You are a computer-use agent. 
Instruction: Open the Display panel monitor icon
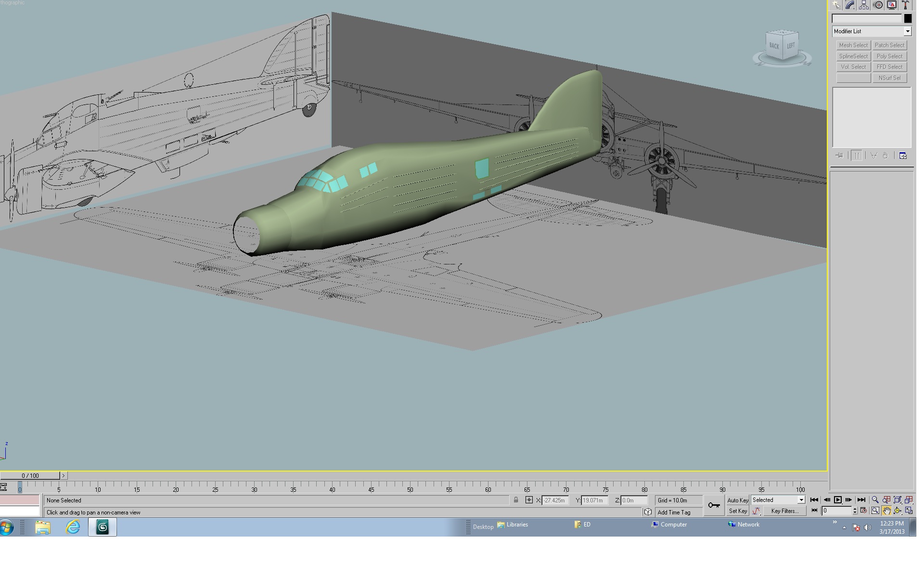point(892,5)
